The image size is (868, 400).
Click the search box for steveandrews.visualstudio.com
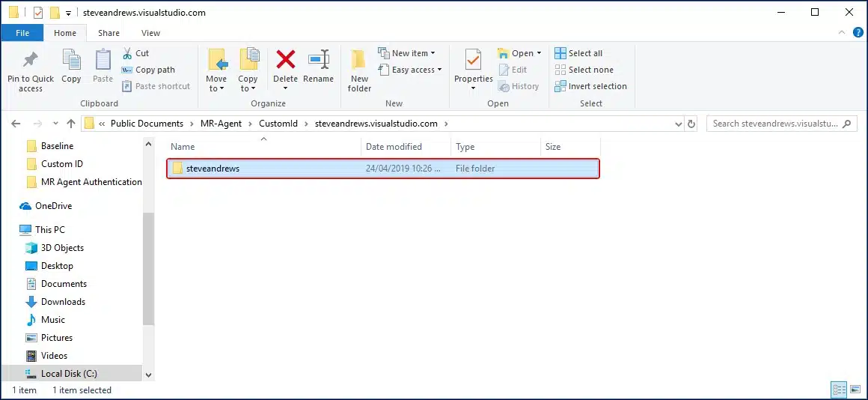pyautogui.click(x=775, y=124)
